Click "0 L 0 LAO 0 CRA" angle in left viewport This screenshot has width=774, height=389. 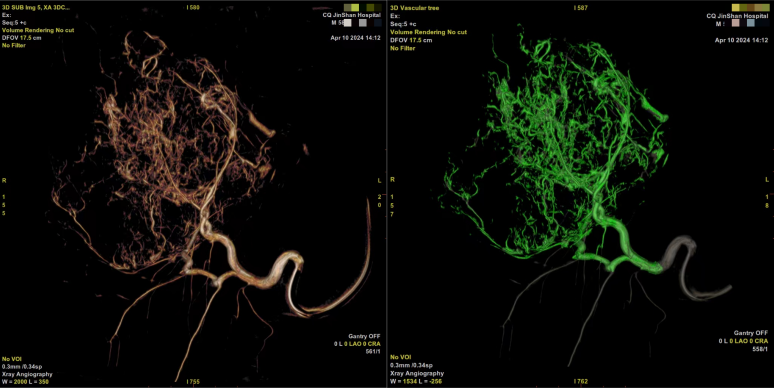tap(356, 344)
